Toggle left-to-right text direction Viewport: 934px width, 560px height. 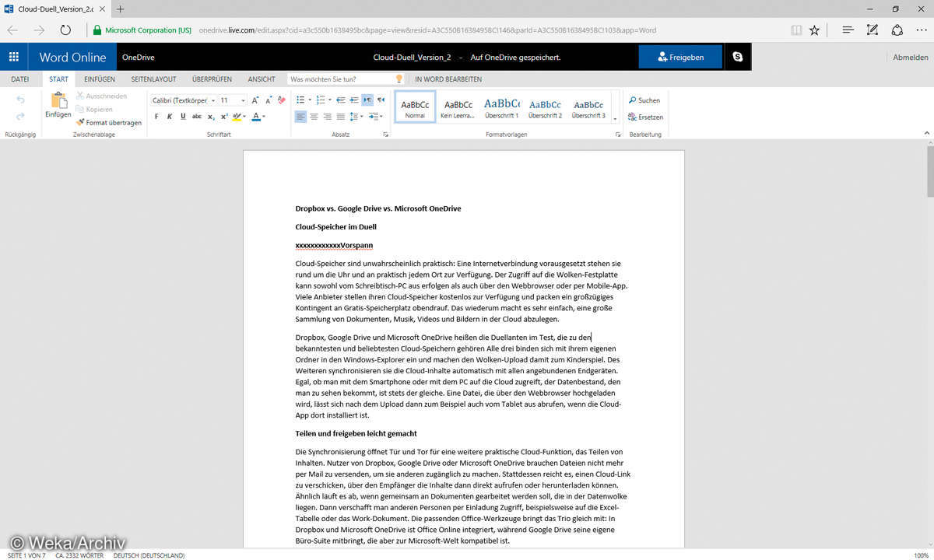367,100
